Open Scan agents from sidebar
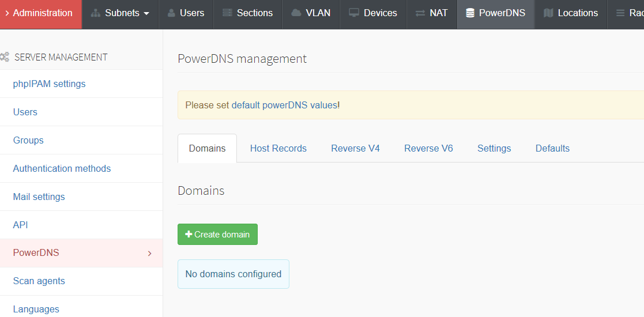Viewport: 644px width, 317px height. [39, 281]
